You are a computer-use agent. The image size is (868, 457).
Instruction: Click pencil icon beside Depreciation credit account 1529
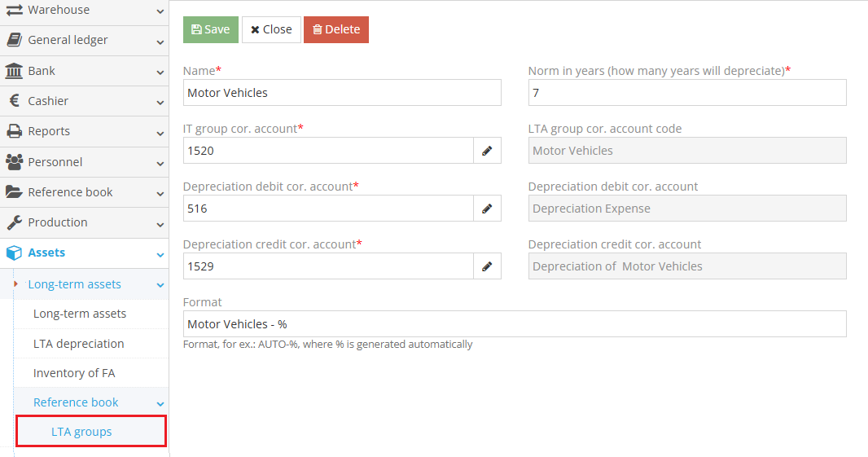click(x=487, y=266)
